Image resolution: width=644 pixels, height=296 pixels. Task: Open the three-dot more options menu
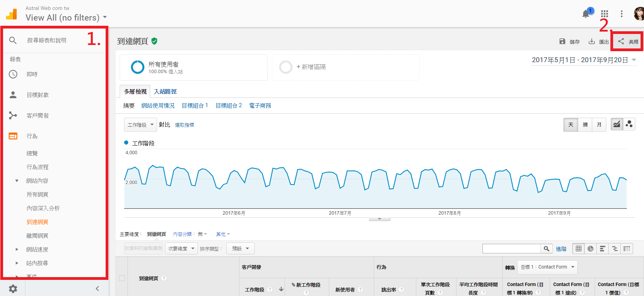[621, 14]
